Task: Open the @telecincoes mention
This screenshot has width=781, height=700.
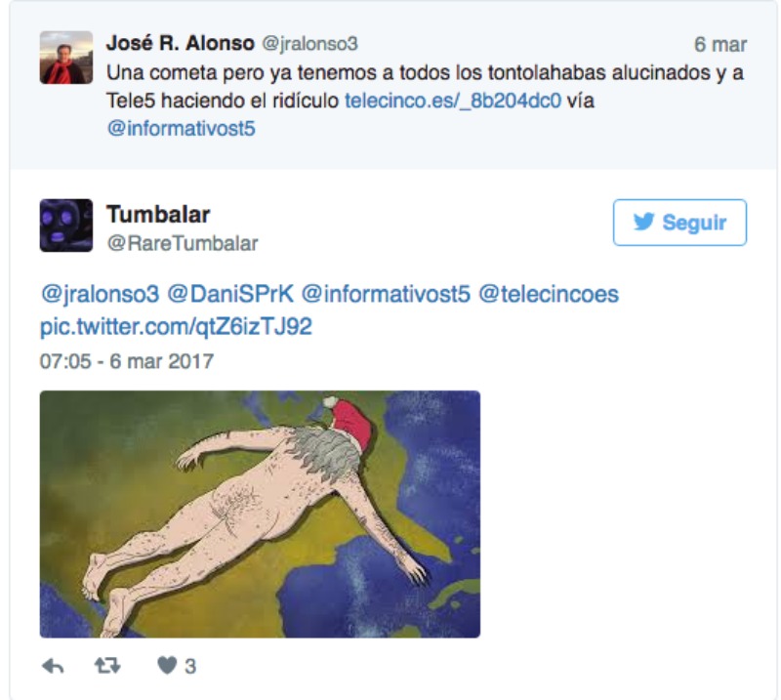Action: (x=549, y=294)
